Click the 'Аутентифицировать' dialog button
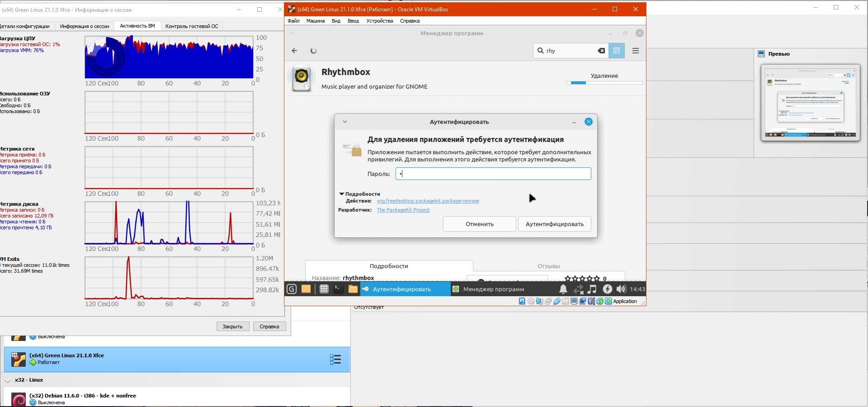The height and width of the screenshot is (407, 868). (555, 224)
